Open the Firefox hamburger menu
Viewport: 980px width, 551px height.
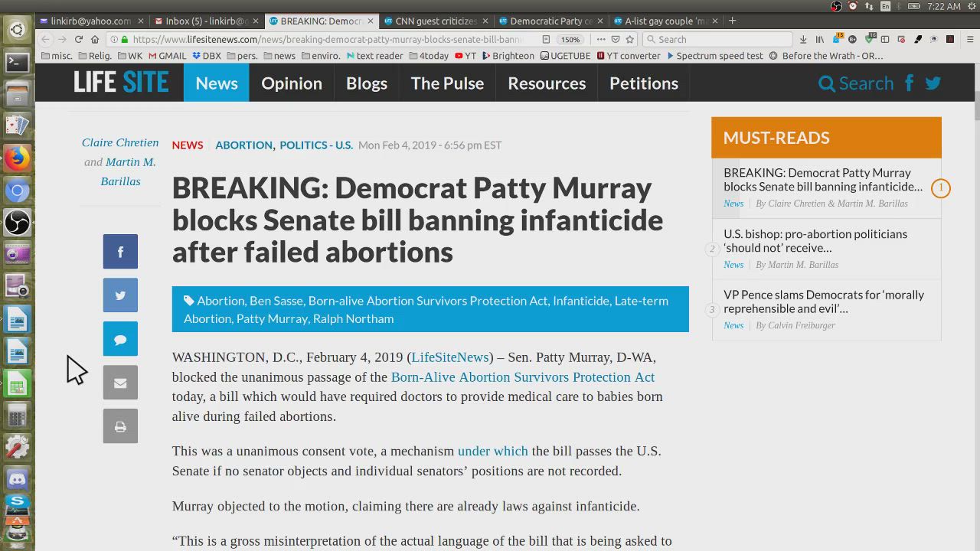click(x=969, y=40)
